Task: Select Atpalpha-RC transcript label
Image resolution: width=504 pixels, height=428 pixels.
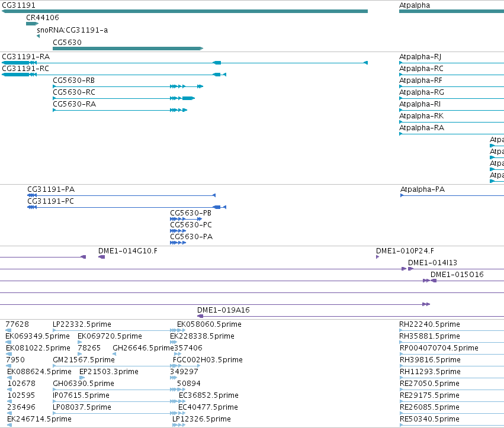Action: click(421, 69)
